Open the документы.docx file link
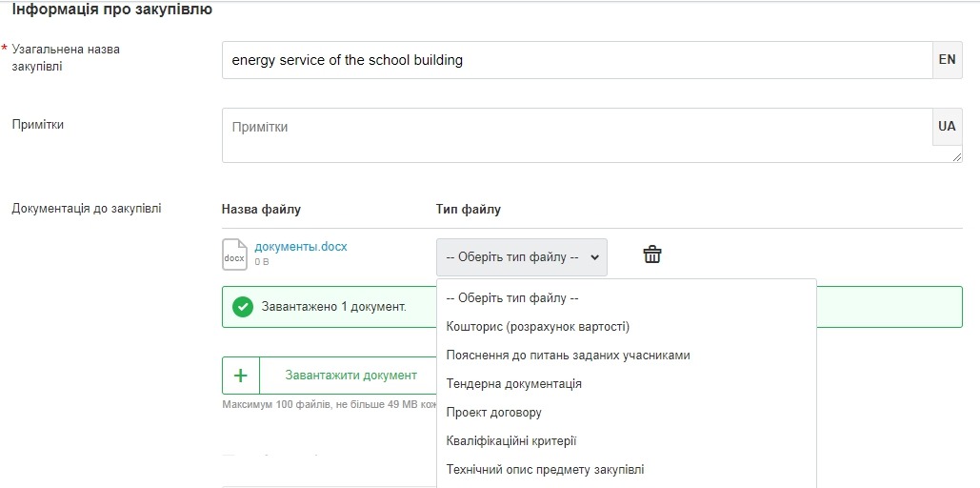 click(x=301, y=246)
